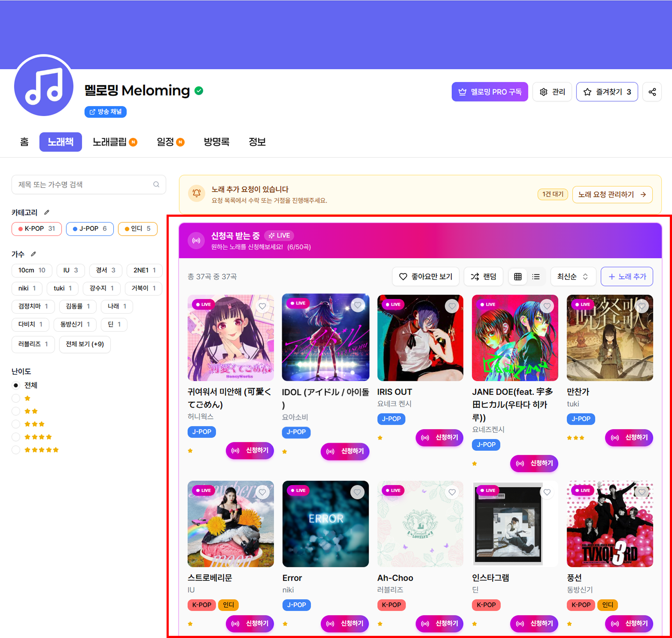Heart the IRIS OUT song card
The image size is (672, 638).
pyautogui.click(x=452, y=306)
